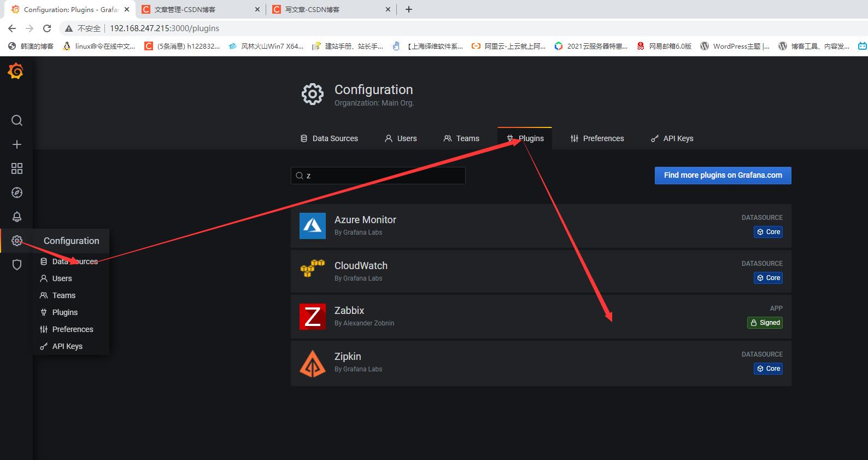The width and height of the screenshot is (868, 460).
Task: Open the Alerting bell icon
Action: point(17,217)
